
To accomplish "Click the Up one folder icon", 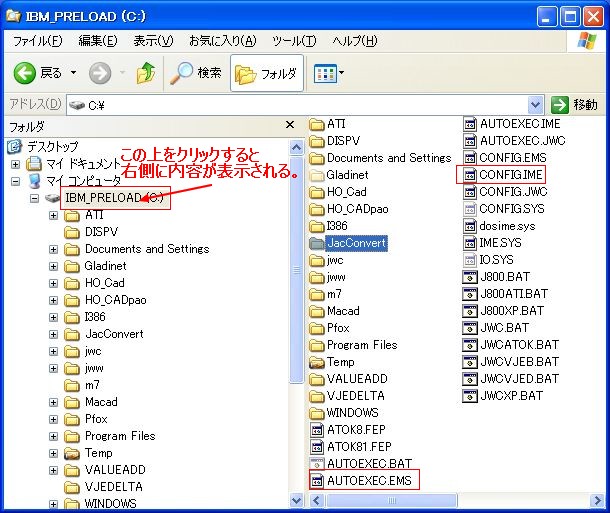I will 146,73.
